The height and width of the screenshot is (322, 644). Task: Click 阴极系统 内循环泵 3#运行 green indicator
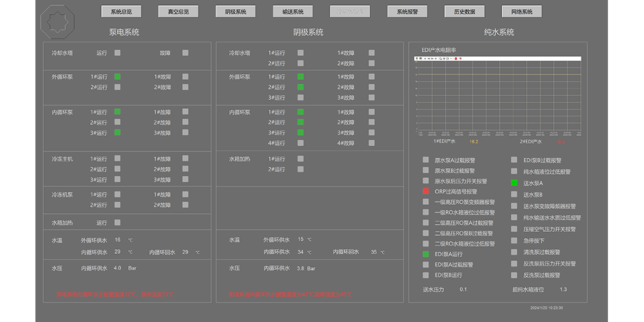point(301,133)
